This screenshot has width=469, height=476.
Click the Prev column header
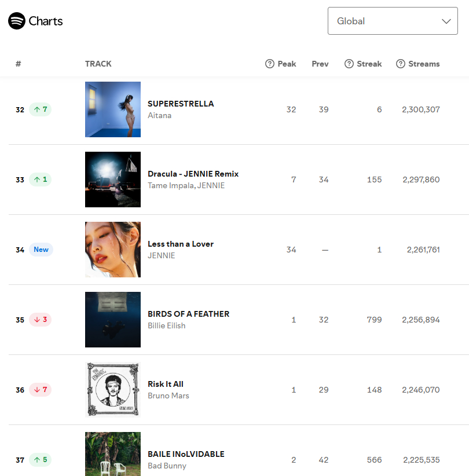click(320, 64)
